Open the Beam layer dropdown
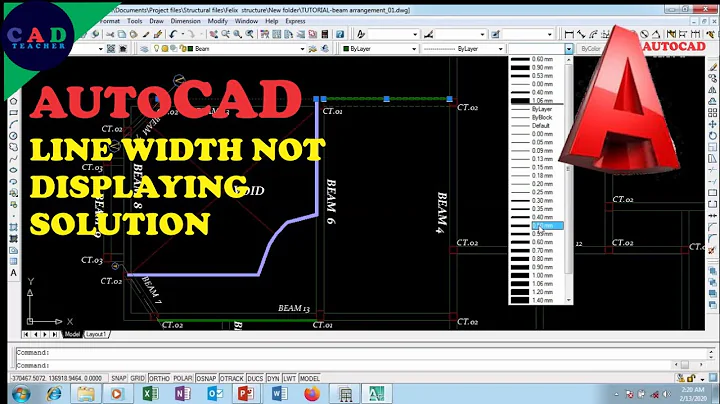 click(x=302, y=49)
